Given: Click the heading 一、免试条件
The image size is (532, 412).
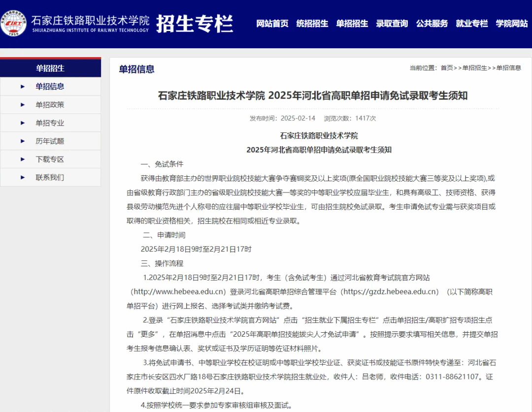Looking at the screenshot, I should point(162,164).
